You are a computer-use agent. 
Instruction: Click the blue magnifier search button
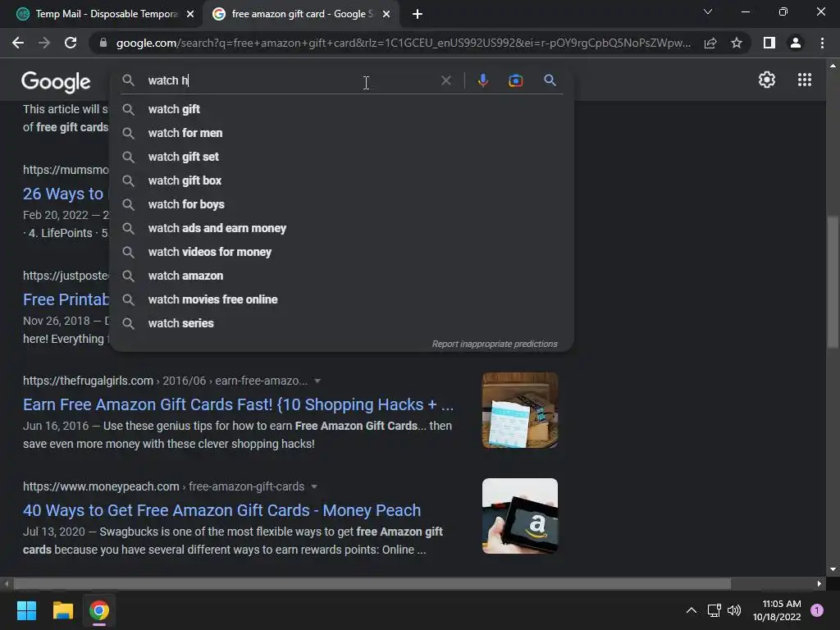coord(550,80)
